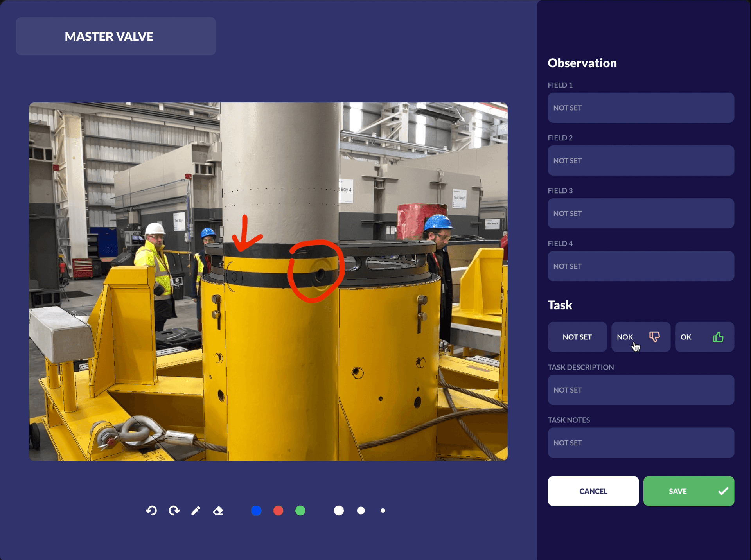
Task: Choose the small brush size dot
Action: (x=383, y=511)
